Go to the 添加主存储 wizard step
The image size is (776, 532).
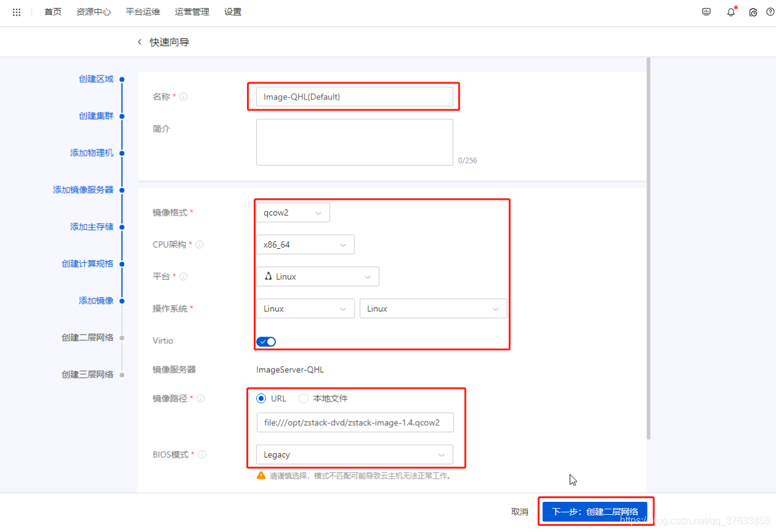(92, 227)
